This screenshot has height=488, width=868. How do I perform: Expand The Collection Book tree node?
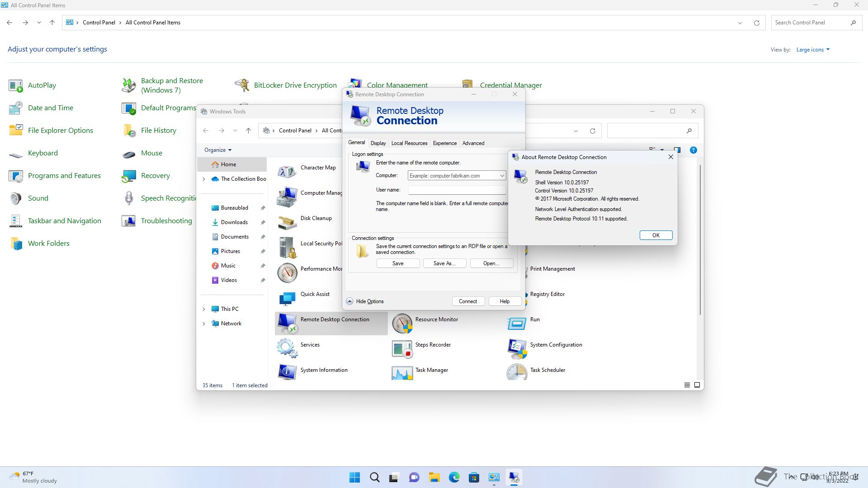tap(203, 179)
